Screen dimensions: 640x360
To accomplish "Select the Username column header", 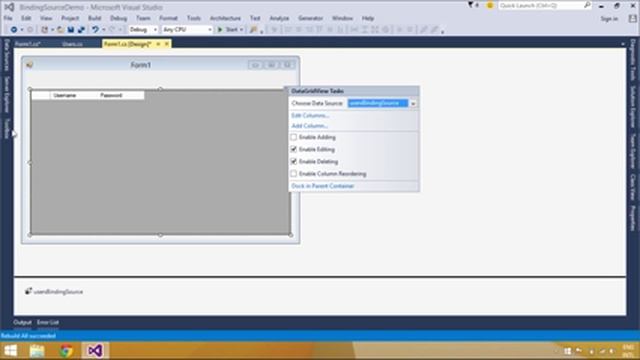I will click(73, 96).
